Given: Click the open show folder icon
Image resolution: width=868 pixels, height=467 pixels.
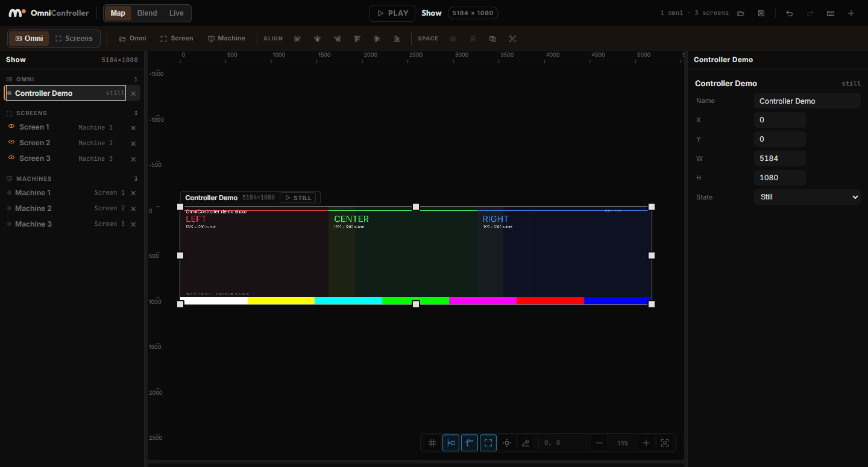Looking at the screenshot, I should click(x=741, y=13).
